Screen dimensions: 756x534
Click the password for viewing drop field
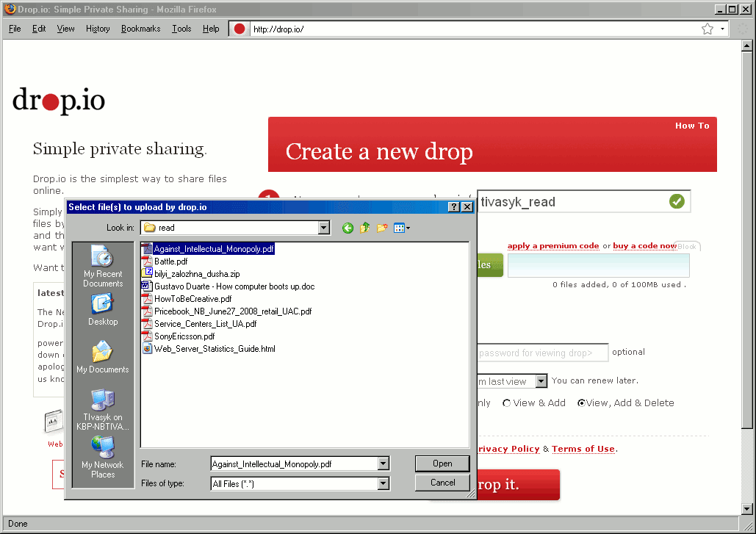542,353
